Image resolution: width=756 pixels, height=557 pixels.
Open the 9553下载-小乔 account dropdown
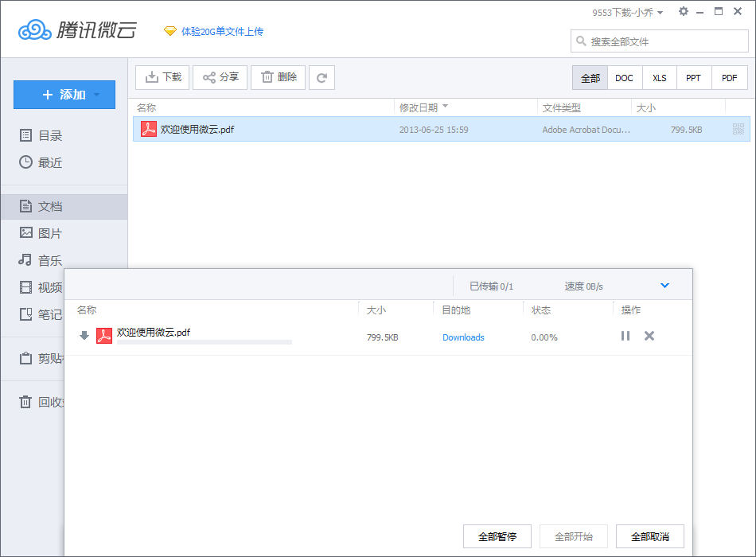627,13
